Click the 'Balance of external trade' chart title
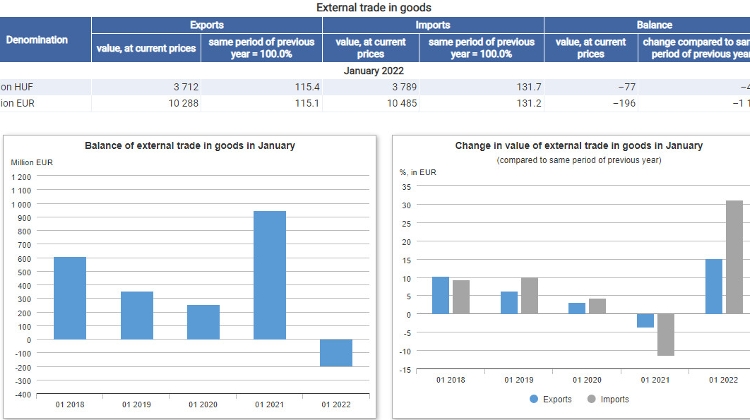This screenshot has width=750, height=420. pyautogui.click(x=190, y=146)
